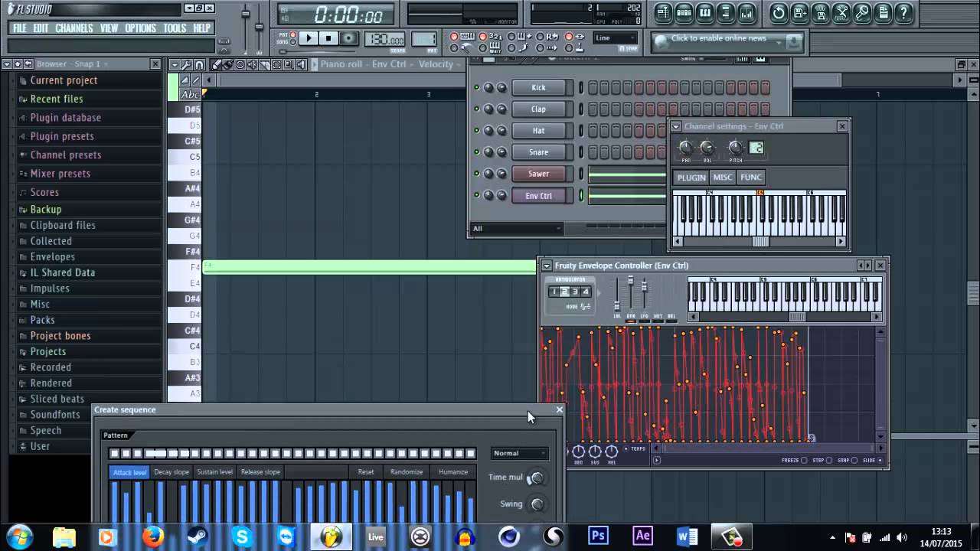Click Randomize in Create sequence
980x551 pixels.
(407, 472)
